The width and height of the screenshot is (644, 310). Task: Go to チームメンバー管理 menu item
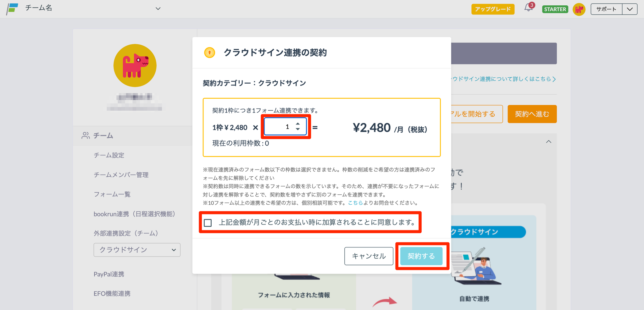click(x=121, y=175)
